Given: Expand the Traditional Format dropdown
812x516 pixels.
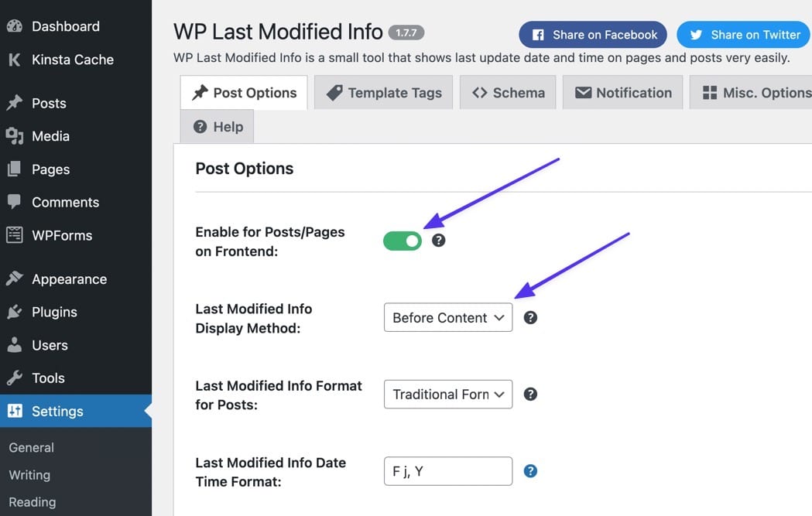Looking at the screenshot, I should click(447, 395).
